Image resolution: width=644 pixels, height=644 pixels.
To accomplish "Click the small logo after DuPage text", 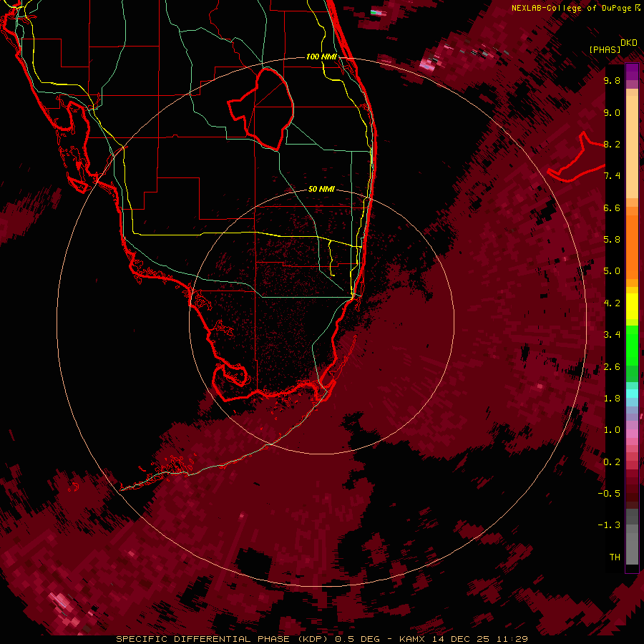I will coord(637,8).
